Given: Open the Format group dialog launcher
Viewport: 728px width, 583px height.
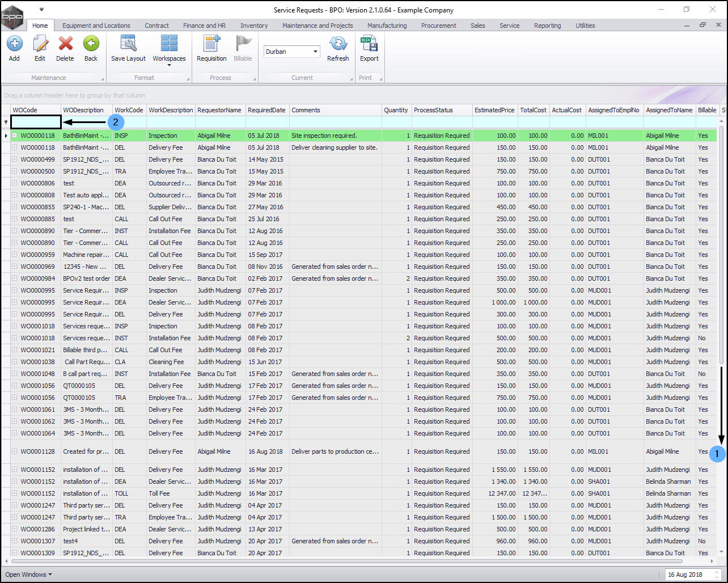Looking at the screenshot, I should pos(187,79).
